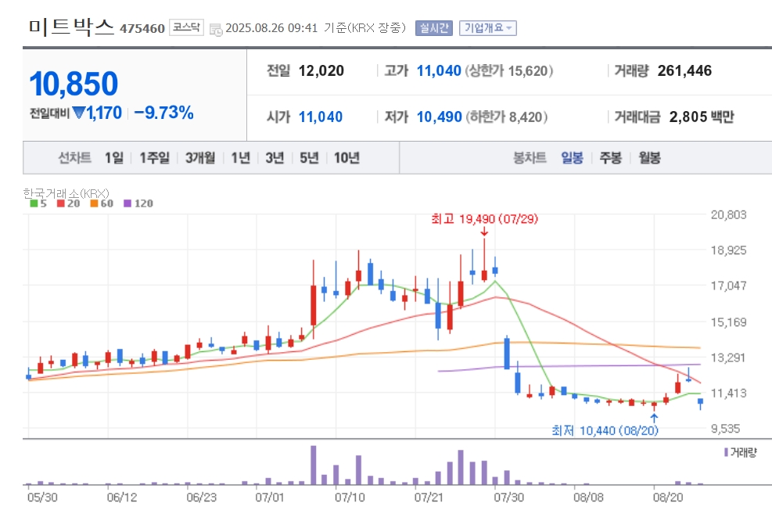Click the orange 60-day moving average legend
Viewport: 772px width, 532px height.
(102, 203)
